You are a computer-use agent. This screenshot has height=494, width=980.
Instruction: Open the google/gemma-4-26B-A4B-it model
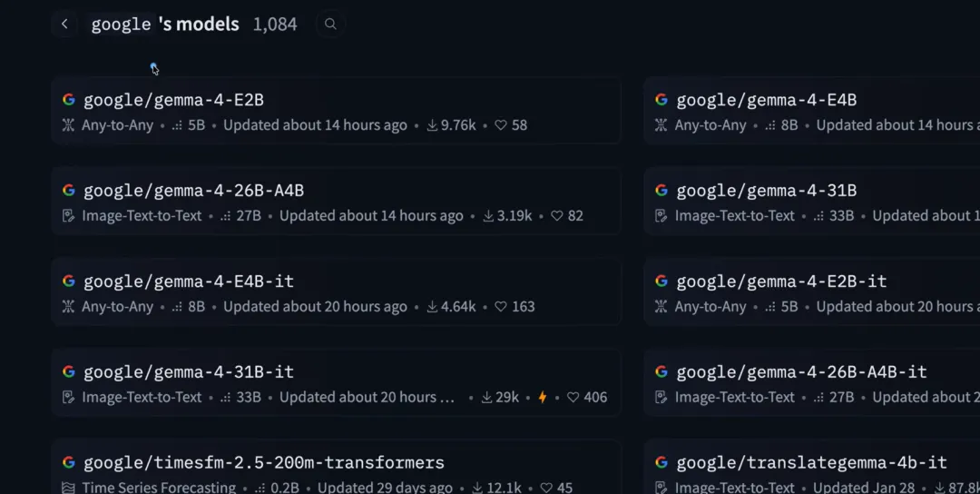coord(801,372)
